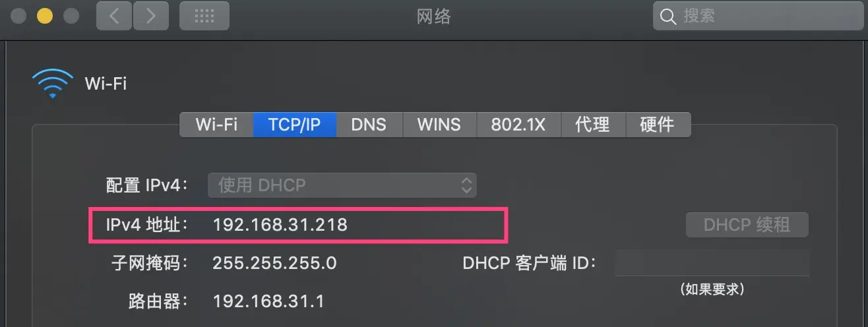
Task: Switch to the WINS tab
Action: point(439,124)
